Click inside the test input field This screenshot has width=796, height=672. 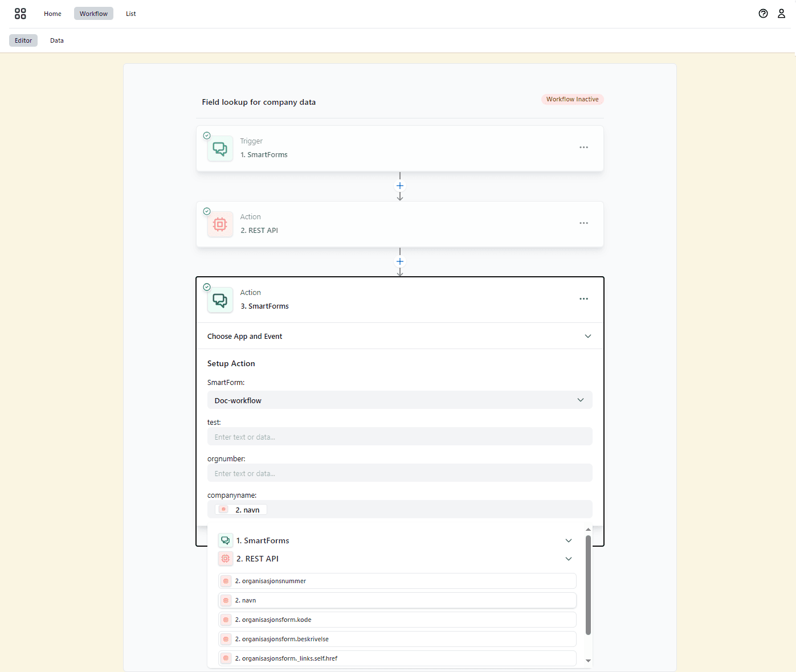pos(399,436)
